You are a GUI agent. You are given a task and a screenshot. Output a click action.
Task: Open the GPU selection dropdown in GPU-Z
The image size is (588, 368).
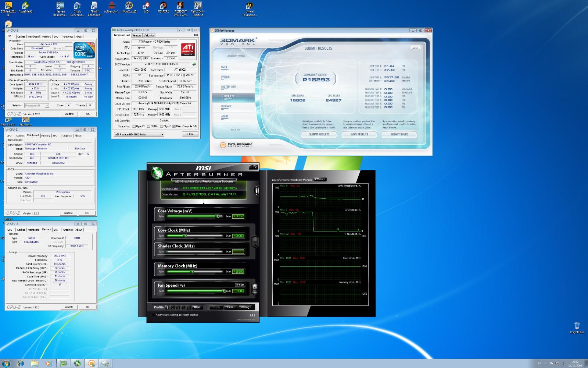pos(139,134)
